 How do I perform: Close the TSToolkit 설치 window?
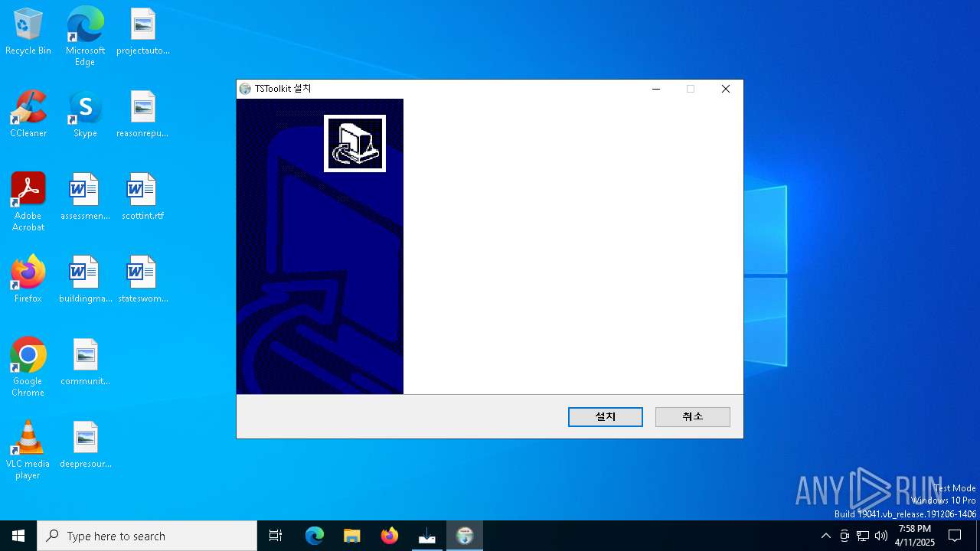coord(726,89)
